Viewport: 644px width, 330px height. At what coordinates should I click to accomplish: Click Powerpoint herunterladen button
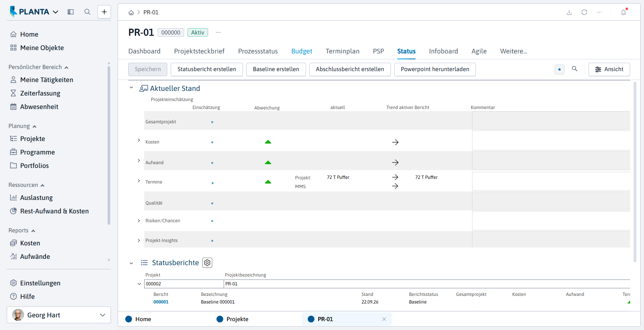pyautogui.click(x=435, y=69)
